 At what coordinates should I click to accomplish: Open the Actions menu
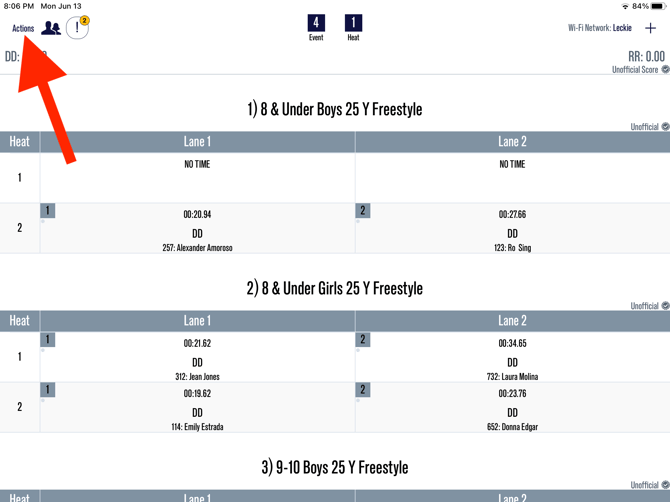(x=23, y=29)
